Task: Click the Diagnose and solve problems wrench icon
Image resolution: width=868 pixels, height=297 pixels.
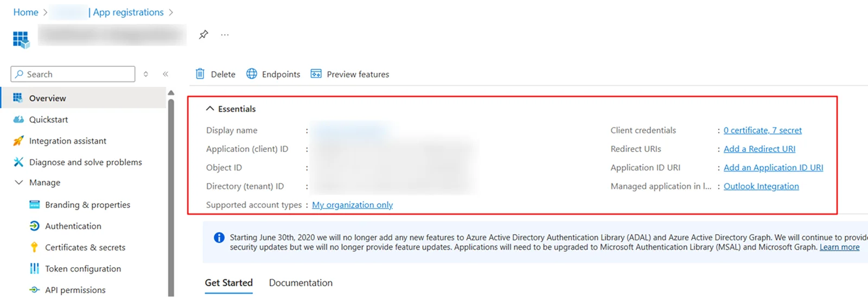Action: tap(18, 162)
